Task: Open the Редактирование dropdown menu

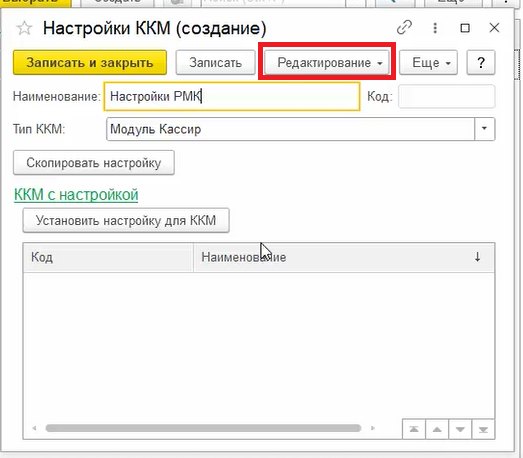Action: pyautogui.click(x=327, y=62)
